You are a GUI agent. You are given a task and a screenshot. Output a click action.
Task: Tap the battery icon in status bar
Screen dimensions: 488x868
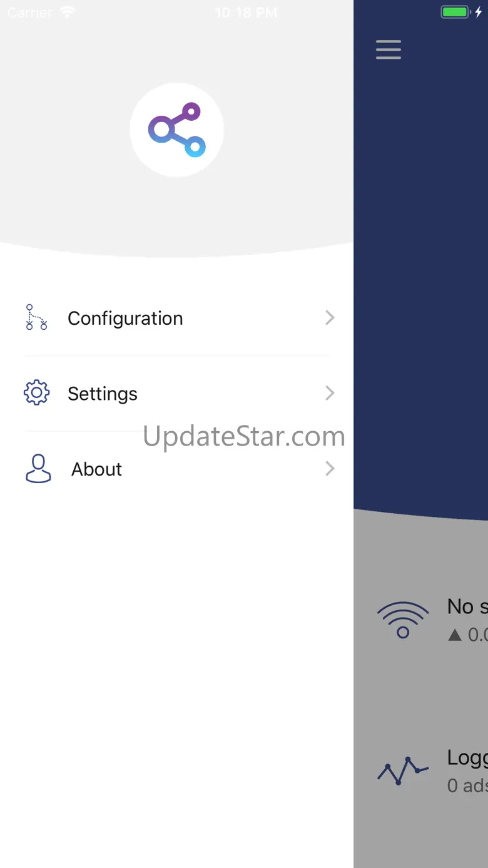point(455,12)
